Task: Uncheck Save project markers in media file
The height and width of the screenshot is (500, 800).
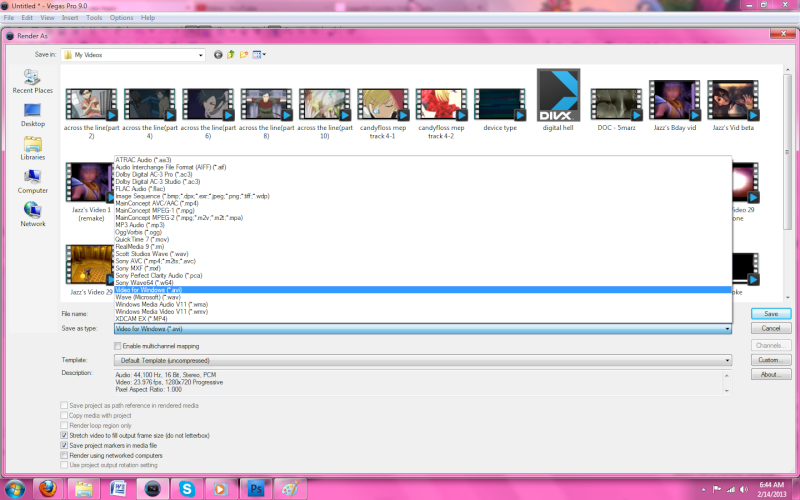Action: pyautogui.click(x=64, y=445)
